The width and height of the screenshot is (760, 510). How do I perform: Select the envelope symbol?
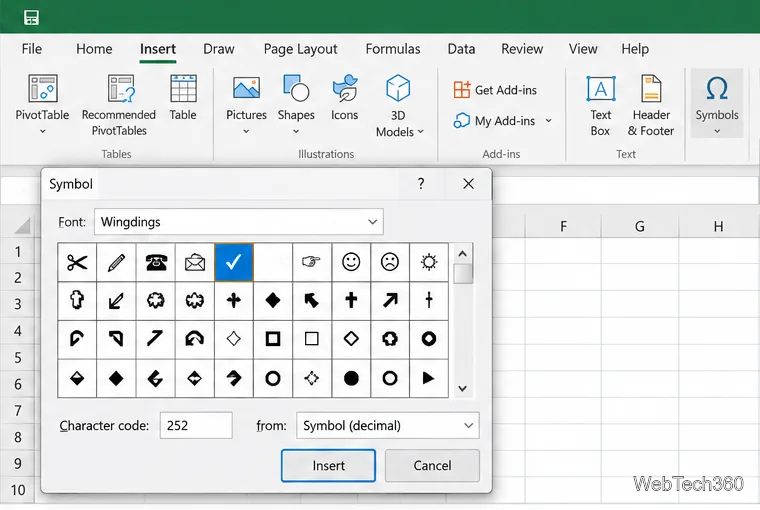195,262
